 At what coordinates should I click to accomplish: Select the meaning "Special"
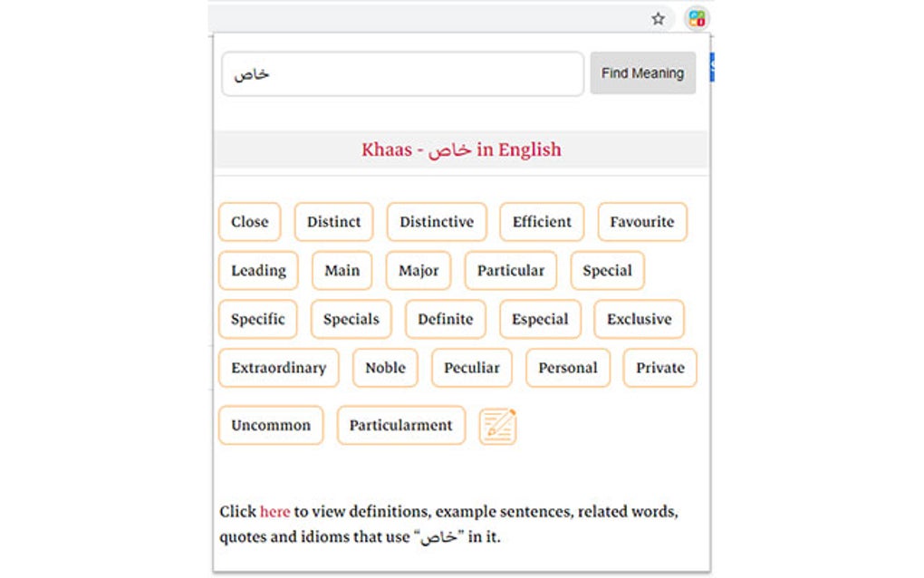(x=607, y=270)
